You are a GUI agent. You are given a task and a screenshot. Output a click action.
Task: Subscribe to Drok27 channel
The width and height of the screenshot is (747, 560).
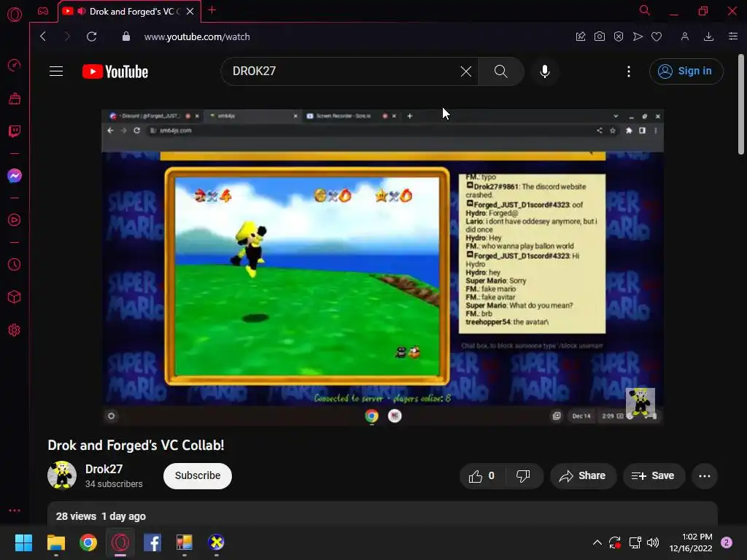pyautogui.click(x=198, y=475)
